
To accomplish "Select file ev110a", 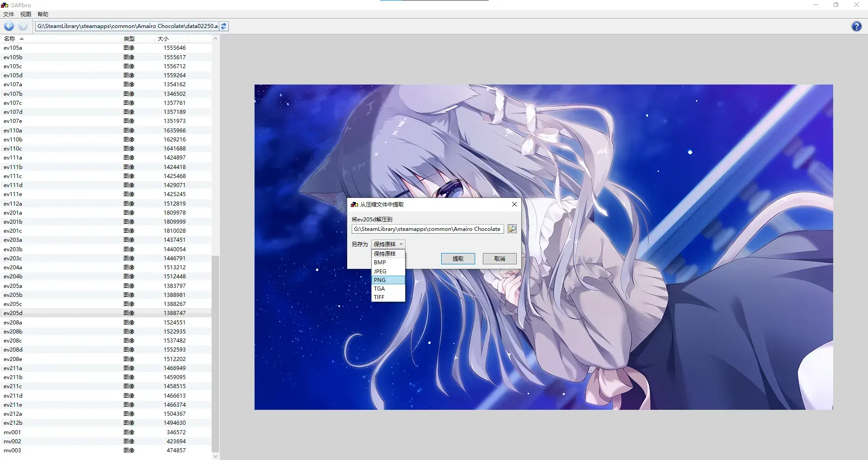I will (x=106, y=130).
